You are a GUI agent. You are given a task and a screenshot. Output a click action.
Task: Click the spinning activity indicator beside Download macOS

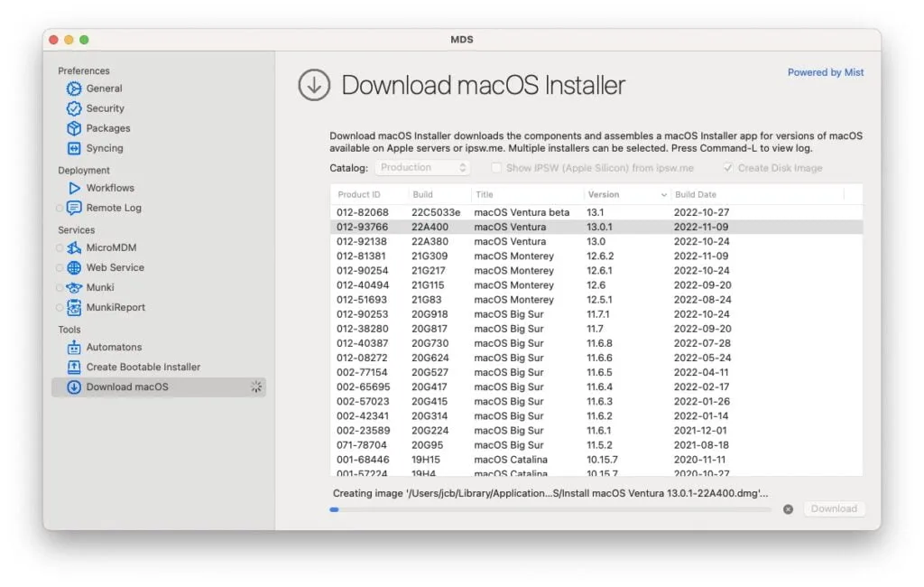pyautogui.click(x=255, y=387)
